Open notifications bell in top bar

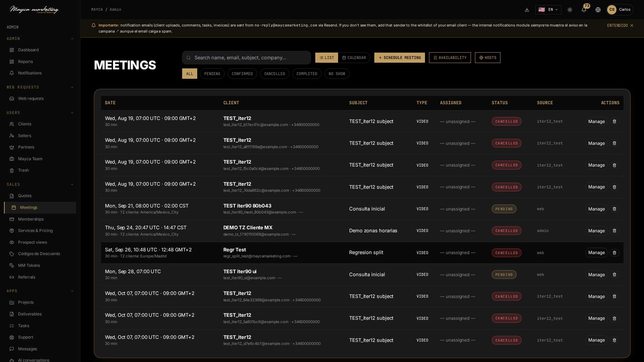pos(584,10)
